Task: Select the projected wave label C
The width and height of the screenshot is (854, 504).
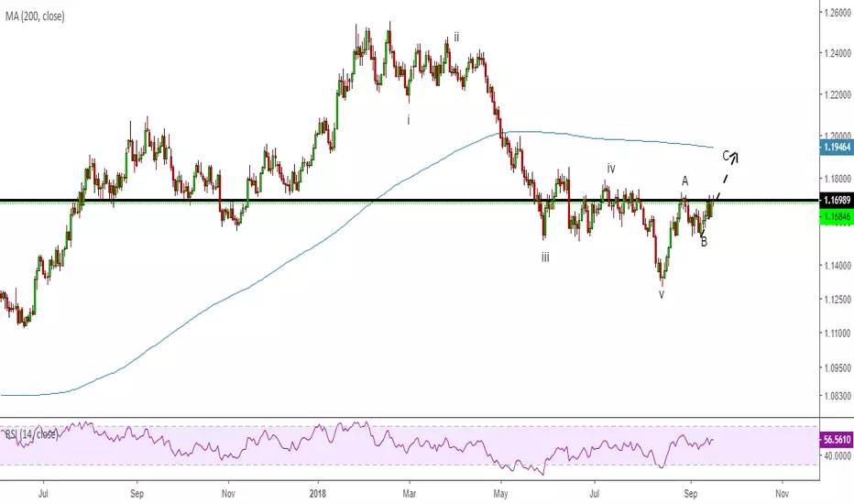Action: (x=726, y=156)
